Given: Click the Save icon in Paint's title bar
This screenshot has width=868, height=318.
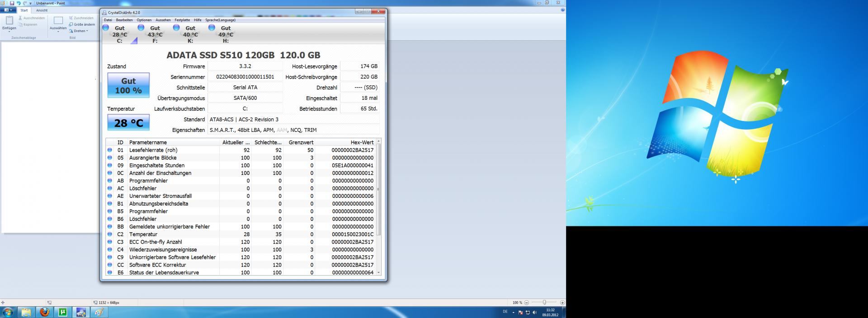Looking at the screenshot, I should pos(12,3).
